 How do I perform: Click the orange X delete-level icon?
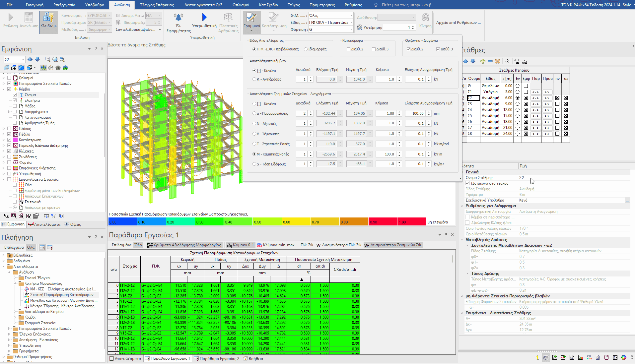(x=497, y=61)
